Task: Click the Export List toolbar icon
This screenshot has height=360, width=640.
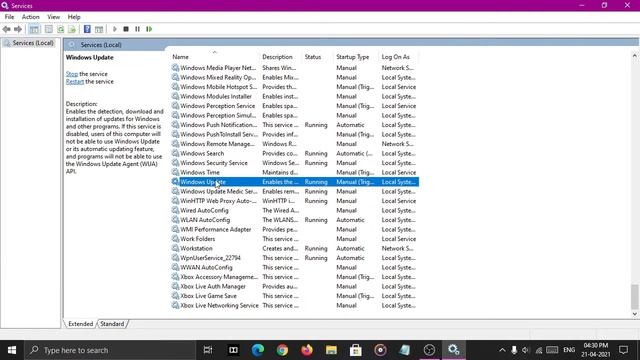Action: tap(72, 29)
